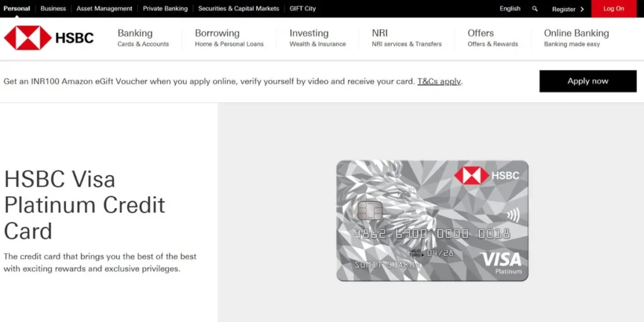Screen dimensions: 644x322
Task: Open Securities & Capital Markets
Action: click(x=238, y=8)
